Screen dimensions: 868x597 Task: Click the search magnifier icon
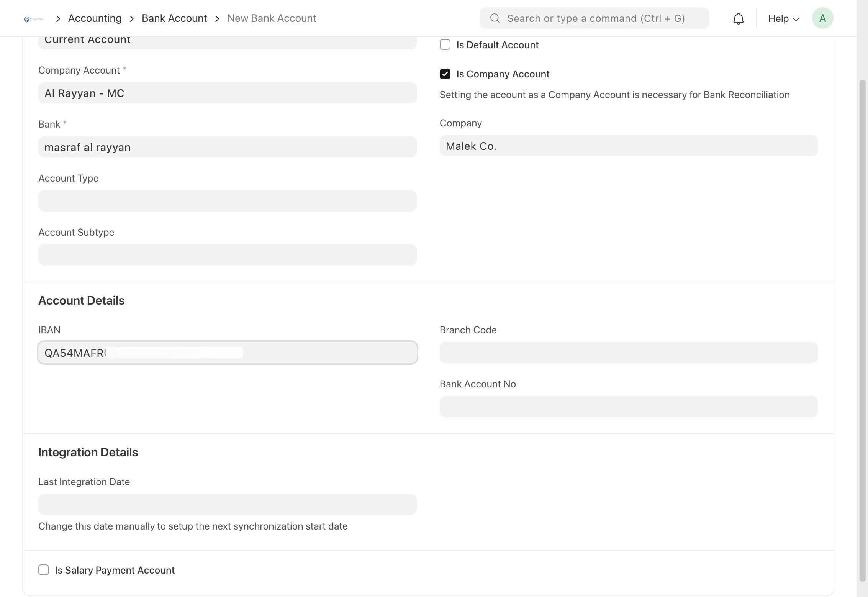(x=495, y=18)
